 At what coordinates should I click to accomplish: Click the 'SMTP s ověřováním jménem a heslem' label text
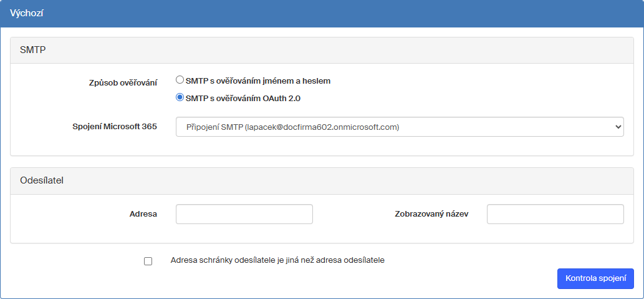point(257,81)
